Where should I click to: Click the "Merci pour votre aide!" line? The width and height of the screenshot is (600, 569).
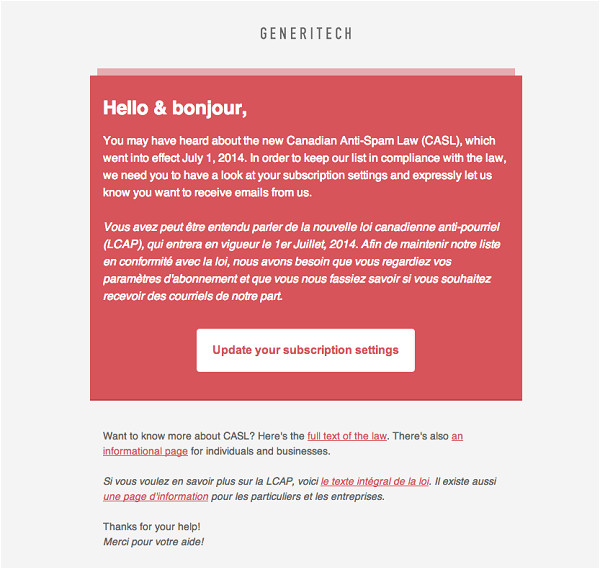click(154, 541)
